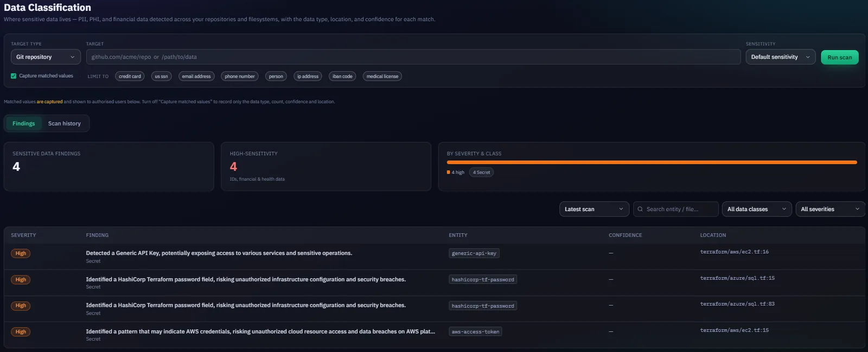The image size is (868, 352).
Task: Select the person filter chip
Action: (x=276, y=77)
